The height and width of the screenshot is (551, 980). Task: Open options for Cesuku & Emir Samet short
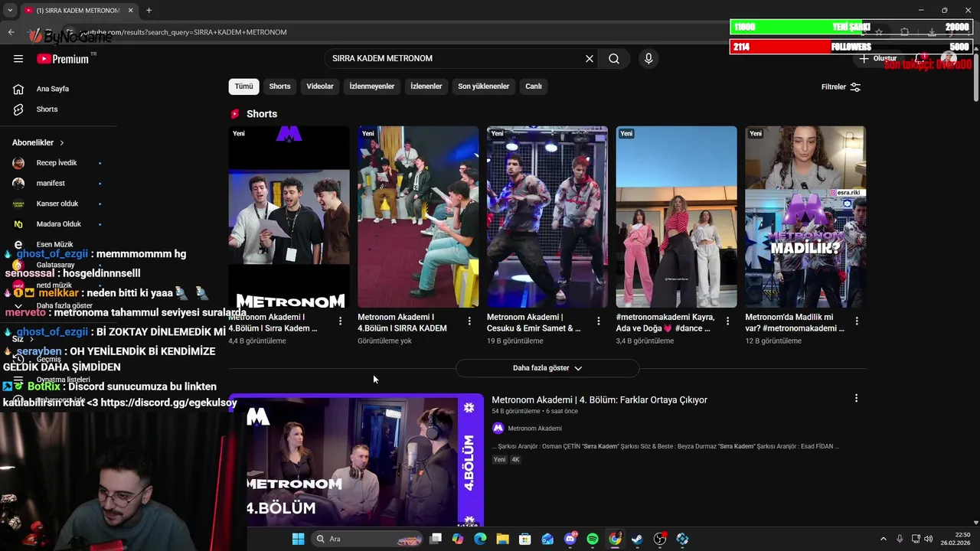pos(599,321)
